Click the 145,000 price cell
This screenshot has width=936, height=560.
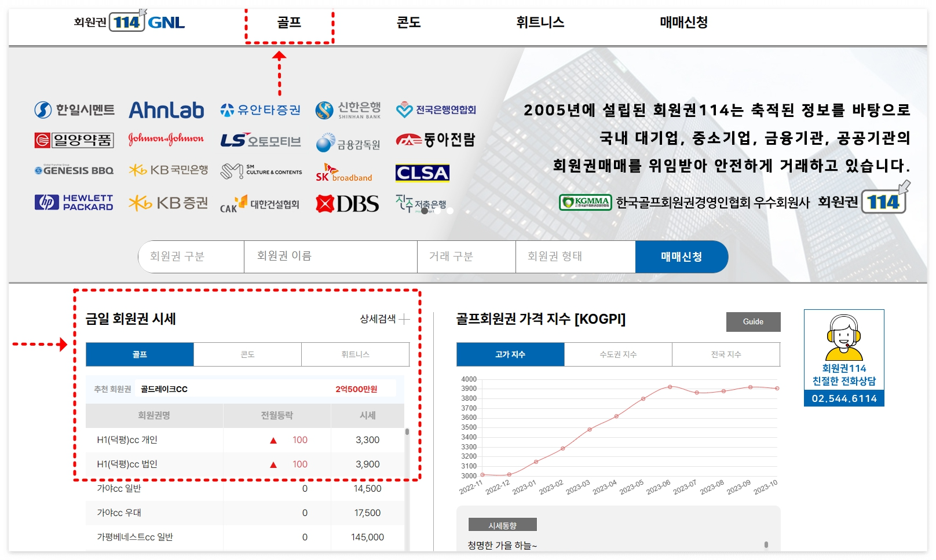point(367,537)
